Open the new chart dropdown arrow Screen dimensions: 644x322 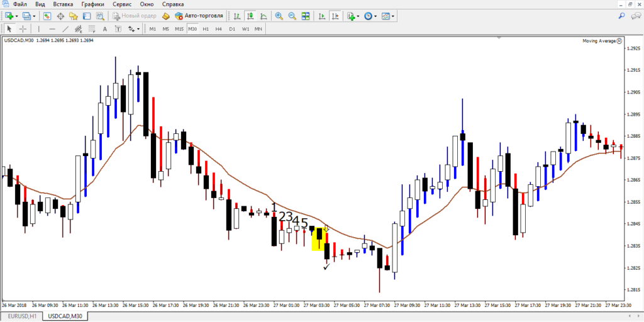pos(18,16)
